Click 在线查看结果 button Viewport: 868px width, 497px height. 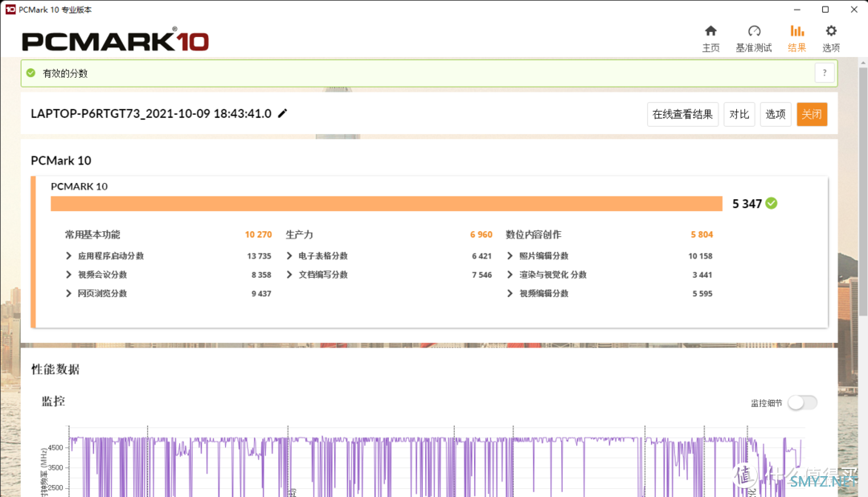[x=682, y=115]
